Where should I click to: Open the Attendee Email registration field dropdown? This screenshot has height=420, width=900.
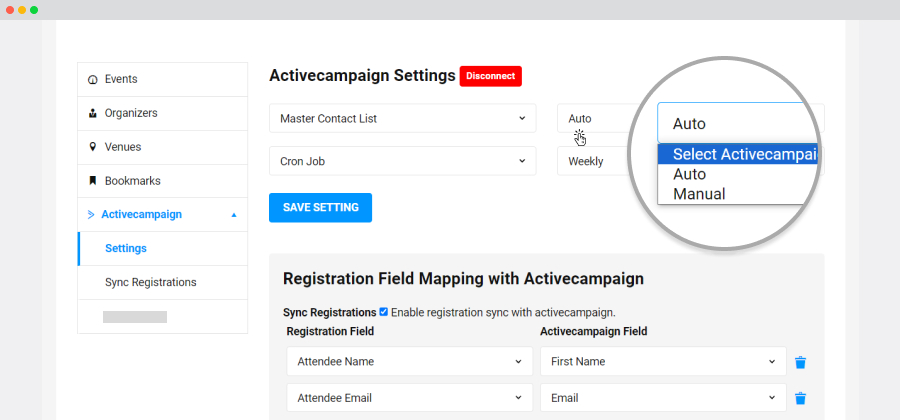410,398
